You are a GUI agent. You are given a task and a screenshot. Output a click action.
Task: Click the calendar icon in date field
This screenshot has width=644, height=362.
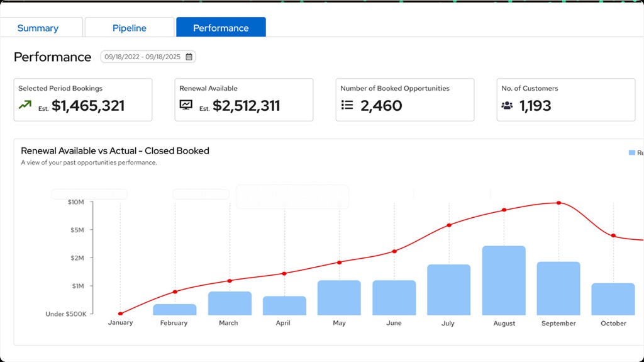tap(189, 57)
